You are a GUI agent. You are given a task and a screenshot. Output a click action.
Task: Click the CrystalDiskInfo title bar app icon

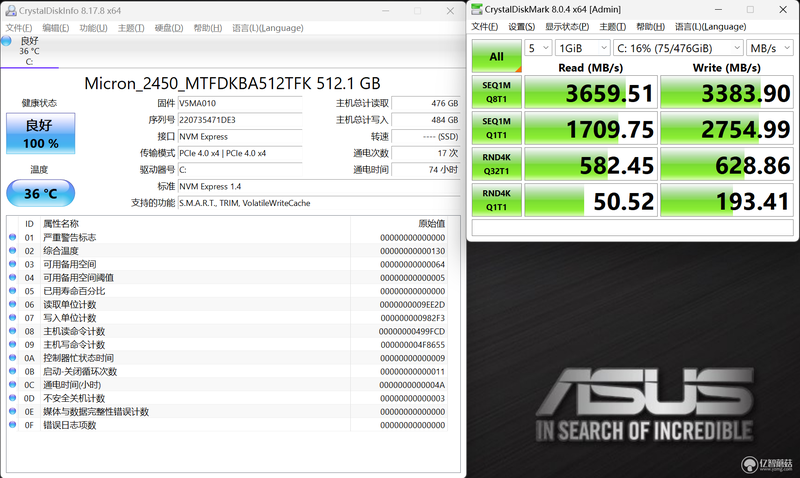pos(11,10)
